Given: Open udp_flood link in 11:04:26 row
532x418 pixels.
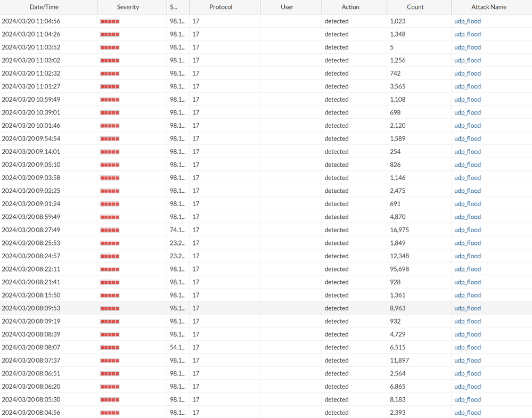Looking at the screenshot, I should (x=467, y=34).
